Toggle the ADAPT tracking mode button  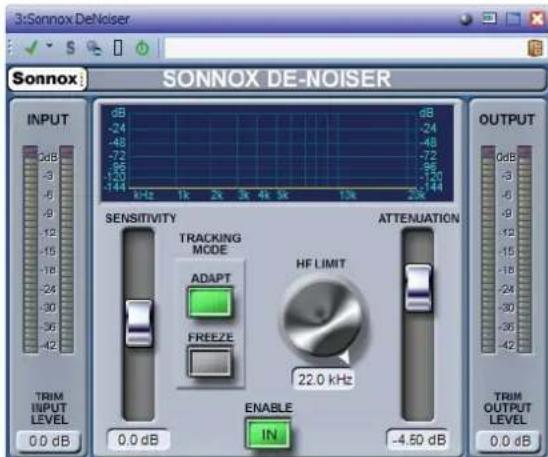210,303
